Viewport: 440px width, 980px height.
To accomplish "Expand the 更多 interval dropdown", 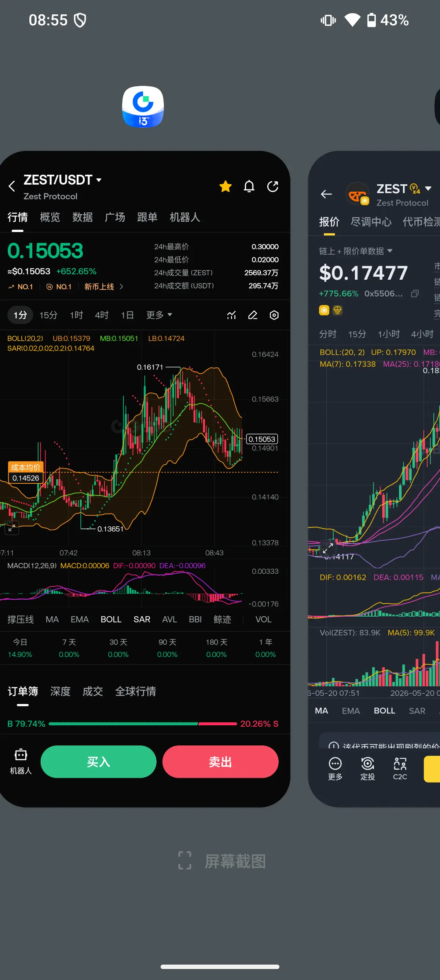I will pos(159,315).
